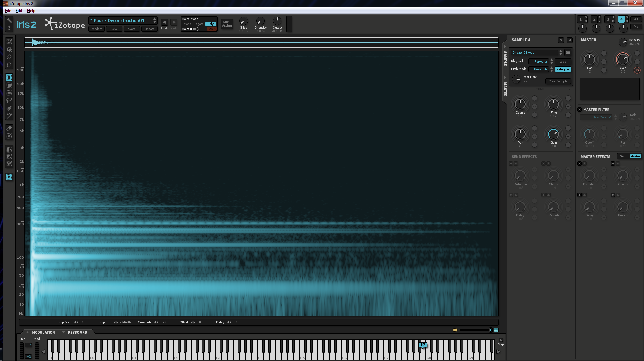Open sample file browser folder icon
Image resolution: width=644 pixels, height=361 pixels.
(x=568, y=53)
